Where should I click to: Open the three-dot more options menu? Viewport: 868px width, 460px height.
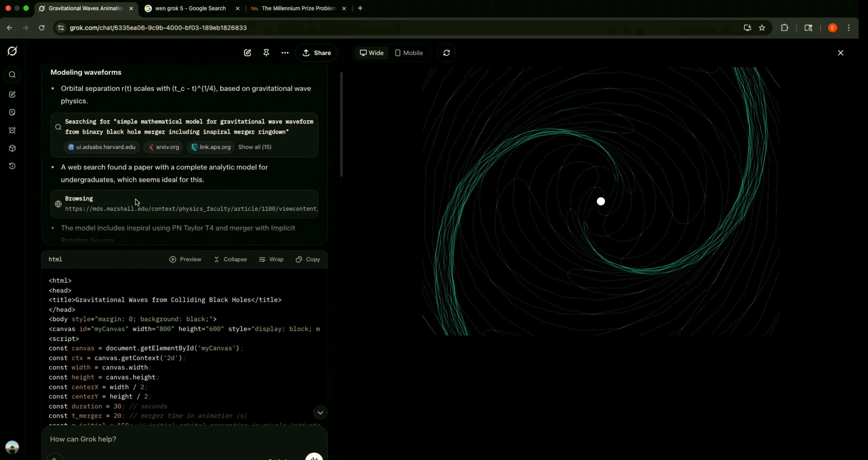(x=285, y=53)
